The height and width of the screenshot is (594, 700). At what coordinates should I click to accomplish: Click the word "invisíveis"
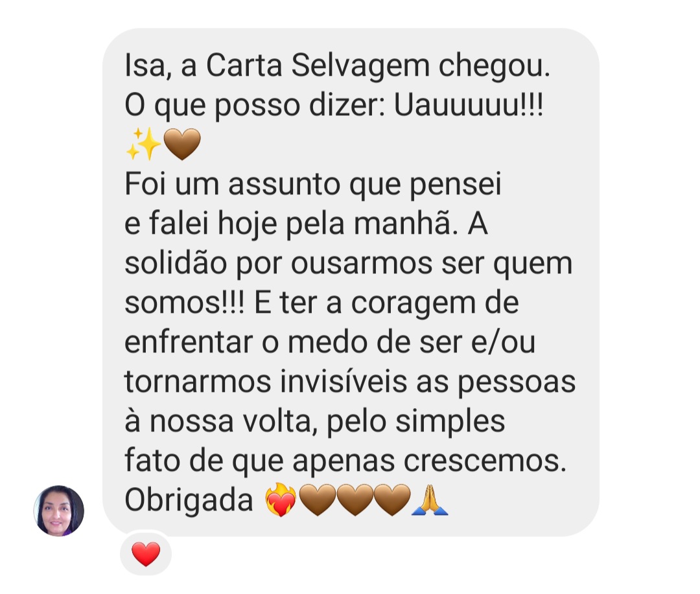pos(344,382)
